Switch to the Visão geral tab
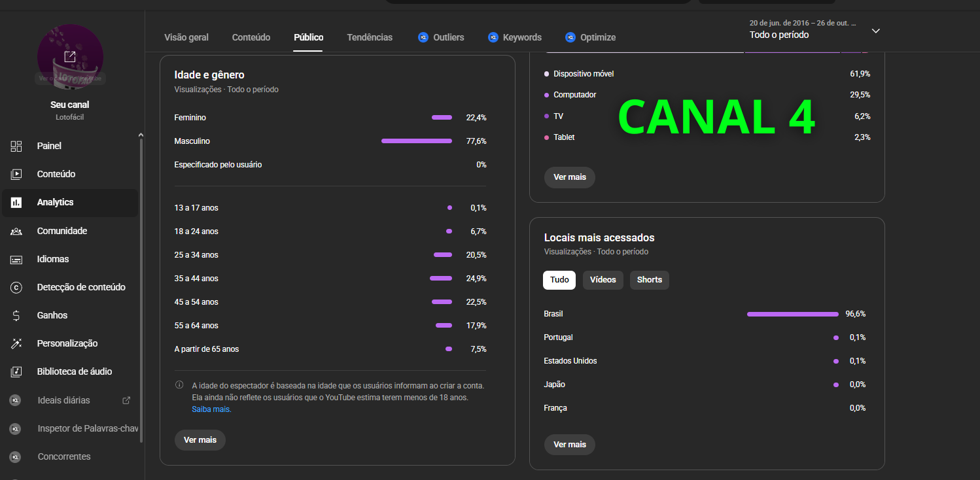Image resolution: width=980 pixels, height=480 pixels. pos(186,37)
